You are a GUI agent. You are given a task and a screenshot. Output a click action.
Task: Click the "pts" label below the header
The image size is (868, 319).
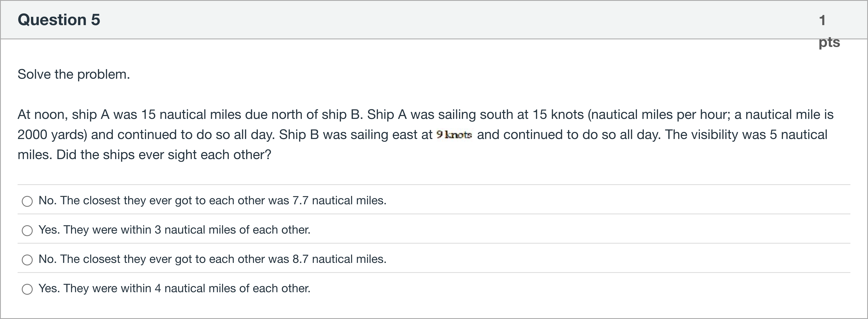[x=829, y=42]
